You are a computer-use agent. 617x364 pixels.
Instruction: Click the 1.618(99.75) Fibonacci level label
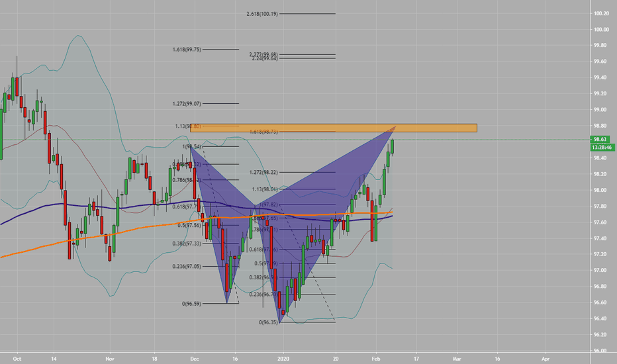coord(187,50)
